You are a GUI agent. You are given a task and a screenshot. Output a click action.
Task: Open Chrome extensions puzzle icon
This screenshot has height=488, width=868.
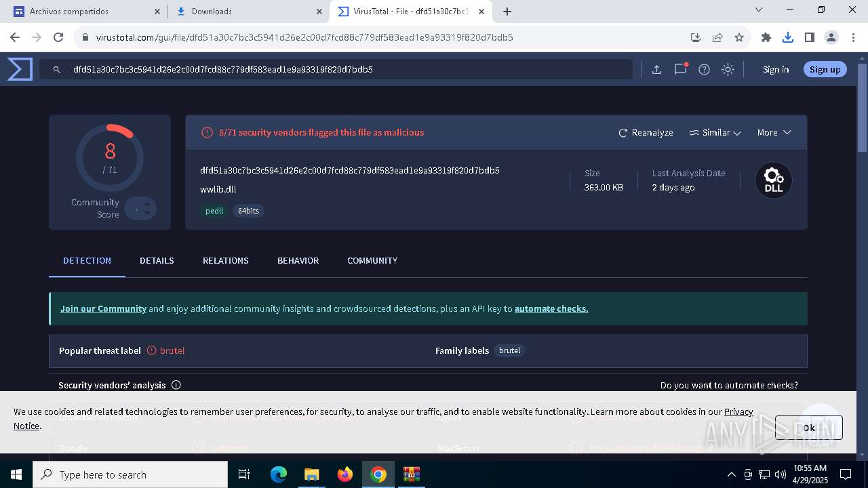click(766, 37)
